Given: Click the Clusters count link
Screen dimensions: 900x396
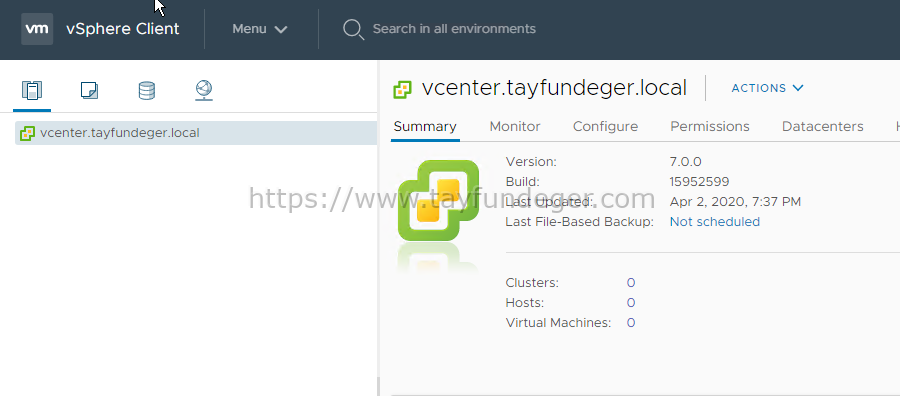Looking at the screenshot, I should pos(631,282).
